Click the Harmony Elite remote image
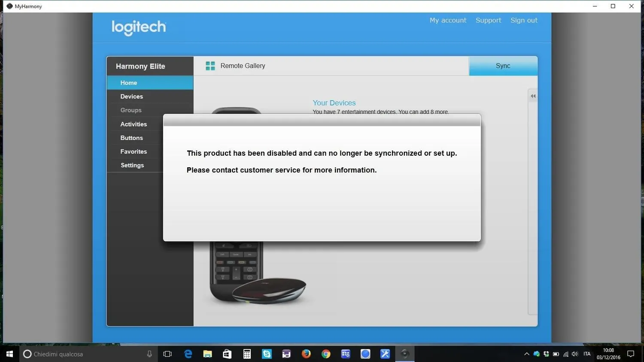644x362 pixels. 257,275
